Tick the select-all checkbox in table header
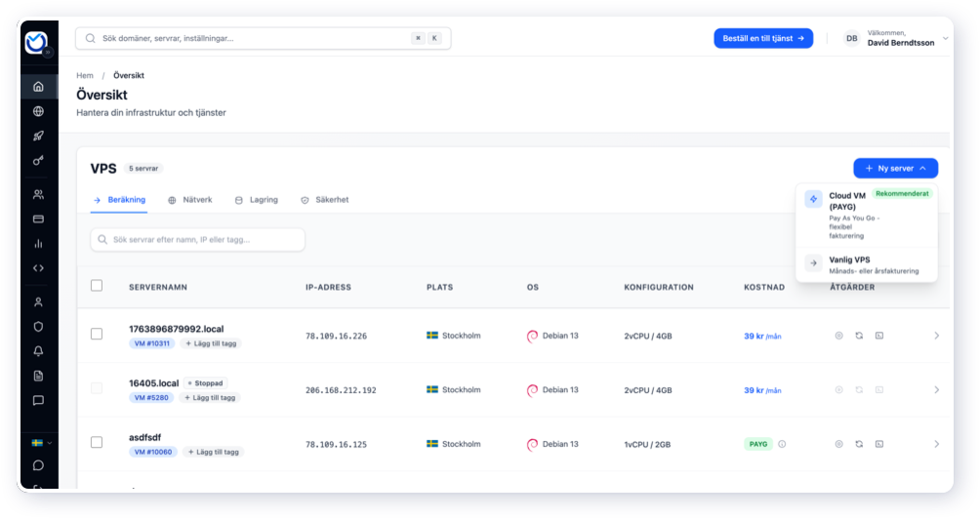Image resolution: width=980 pixels, height=519 pixels. [97, 286]
